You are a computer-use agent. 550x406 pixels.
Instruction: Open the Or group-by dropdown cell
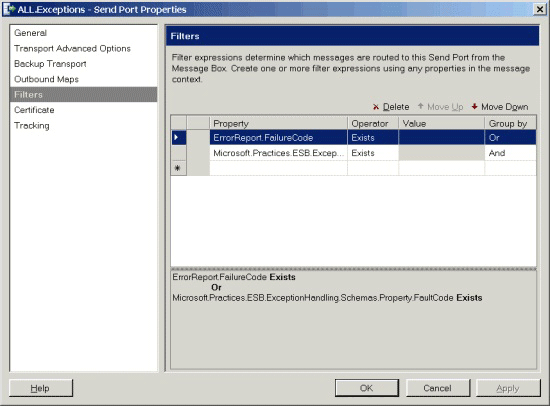click(510, 138)
